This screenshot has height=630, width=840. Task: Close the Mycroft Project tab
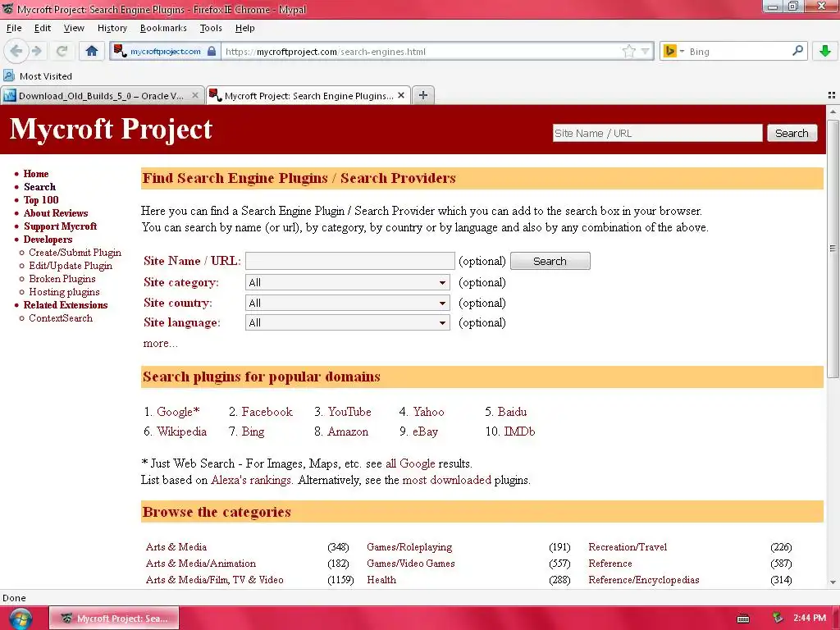400,95
